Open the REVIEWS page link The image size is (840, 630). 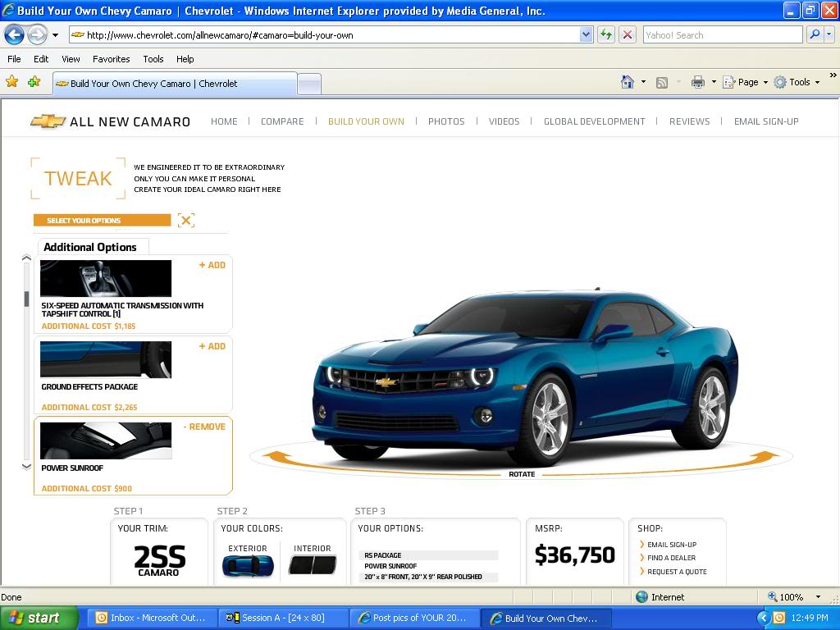click(689, 121)
